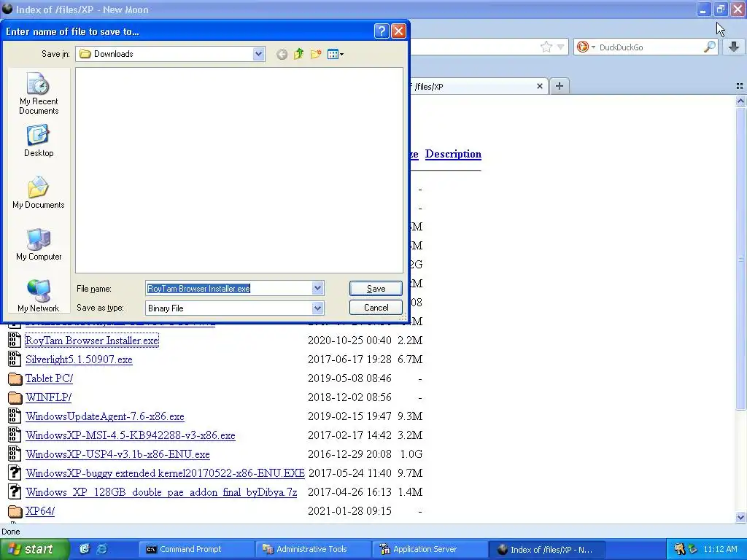Viewport: 747px width, 560px height.
Task: Download Windows_XP_128GB_double_pae_addon 7z file
Action: (161, 492)
